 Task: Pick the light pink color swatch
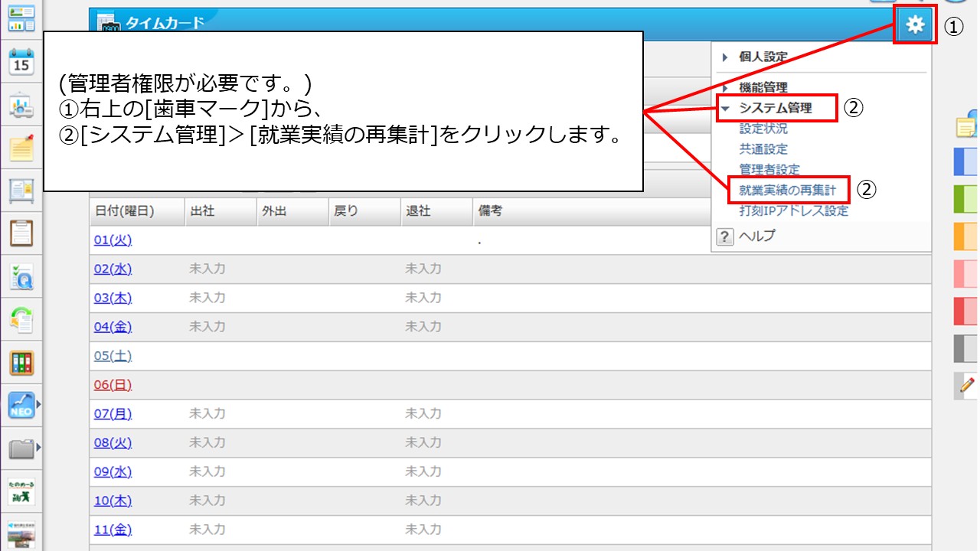click(965, 274)
